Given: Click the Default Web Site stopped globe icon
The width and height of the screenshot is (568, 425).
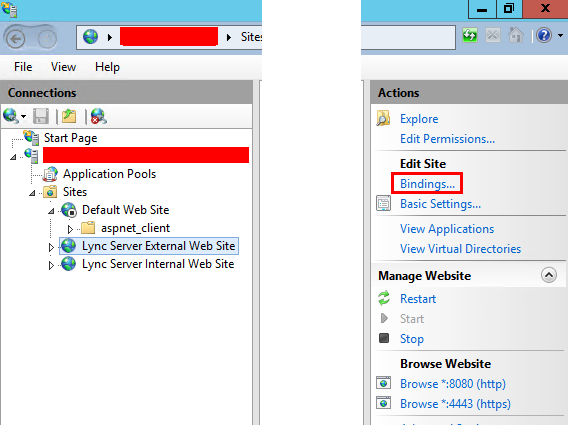Looking at the screenshot, I should point(69,210).
